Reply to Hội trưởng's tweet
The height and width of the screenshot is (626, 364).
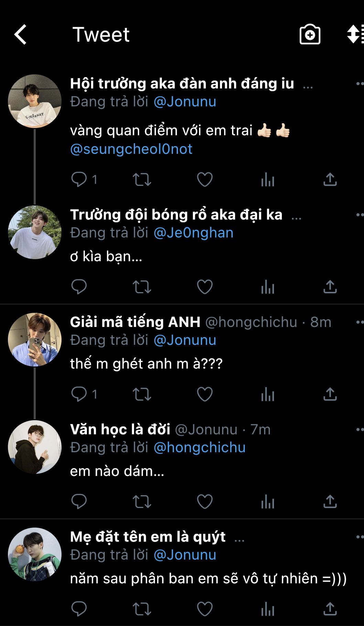click(79, 179)
